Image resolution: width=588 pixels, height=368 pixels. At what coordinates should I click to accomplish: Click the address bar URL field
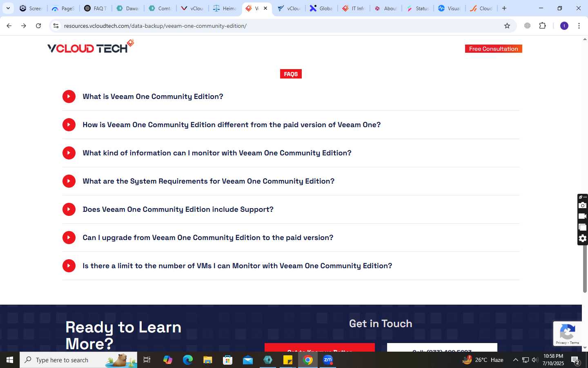pos(282,26)
